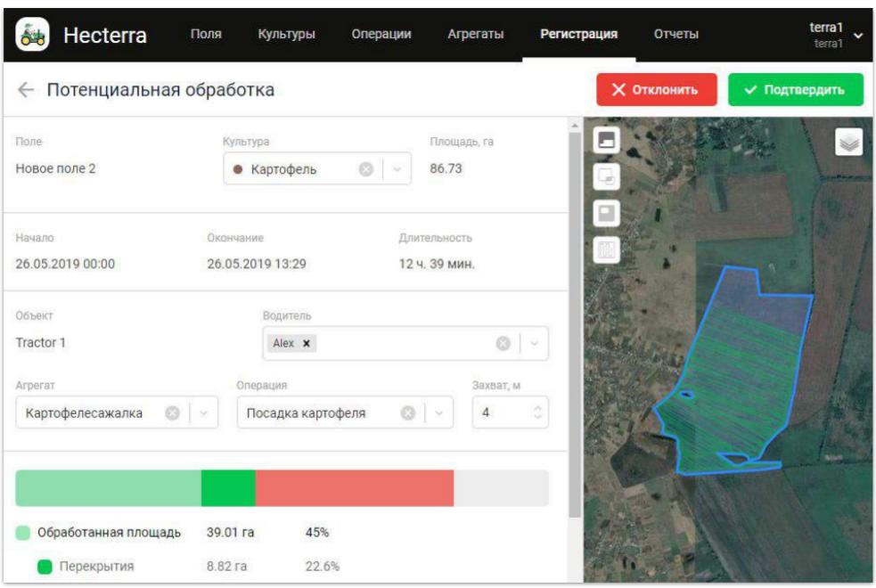
Task: Click the area value 86.73
Action: (x=446, y=168)
